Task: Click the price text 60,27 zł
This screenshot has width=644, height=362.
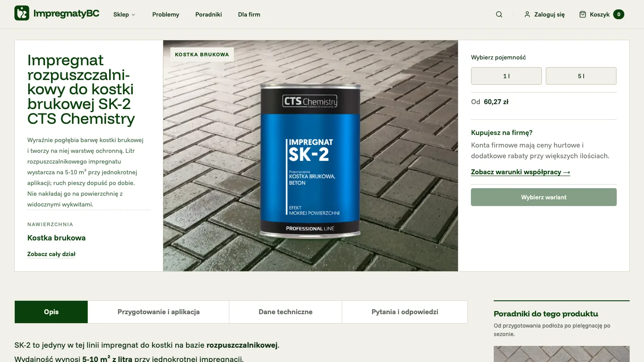Action: [496, 102]
